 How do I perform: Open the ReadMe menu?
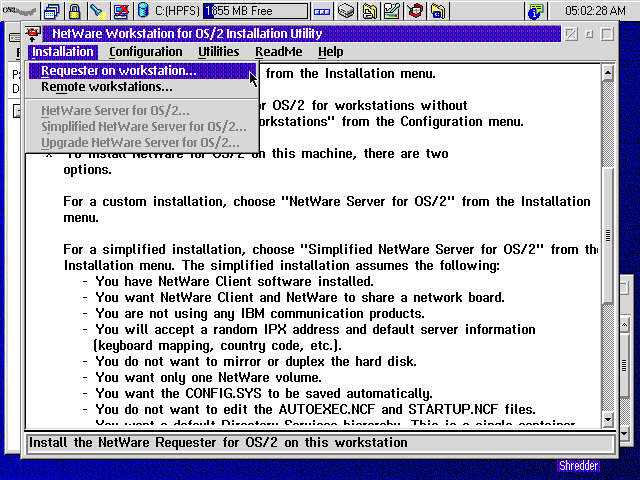(279, 52)
